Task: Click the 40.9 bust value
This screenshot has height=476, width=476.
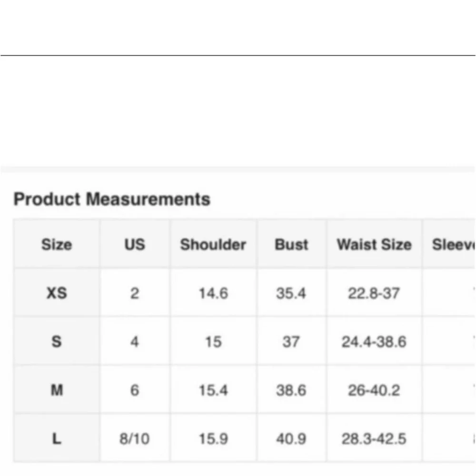Action: coord(291,439)
